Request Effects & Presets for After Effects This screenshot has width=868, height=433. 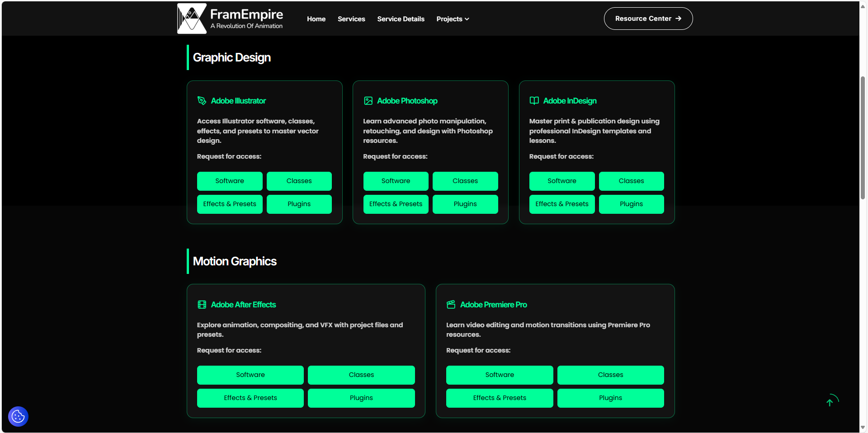[x=250, y=398]
